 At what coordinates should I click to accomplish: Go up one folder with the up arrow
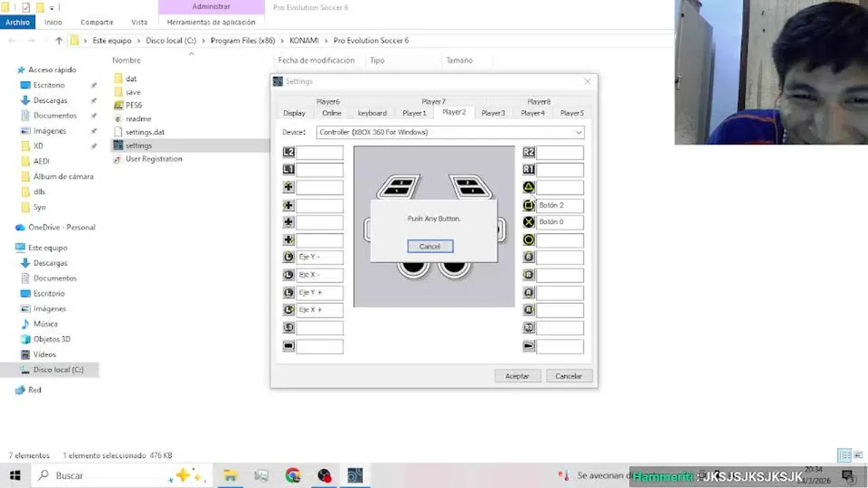coord(59,41)
